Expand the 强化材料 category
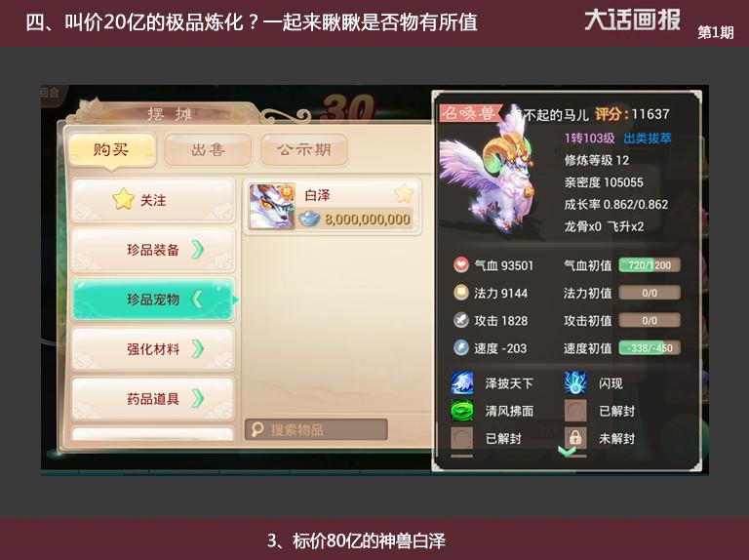 pyautogui.click(x=153, y=349)
